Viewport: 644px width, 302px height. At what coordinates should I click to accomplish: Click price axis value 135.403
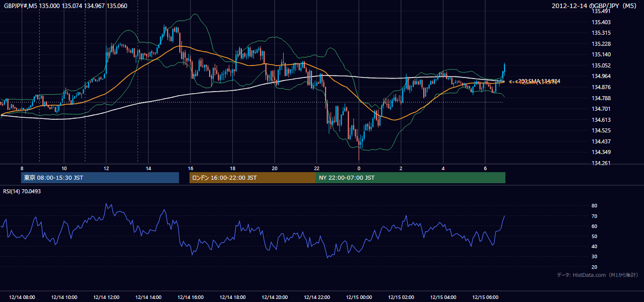(600, 22)
